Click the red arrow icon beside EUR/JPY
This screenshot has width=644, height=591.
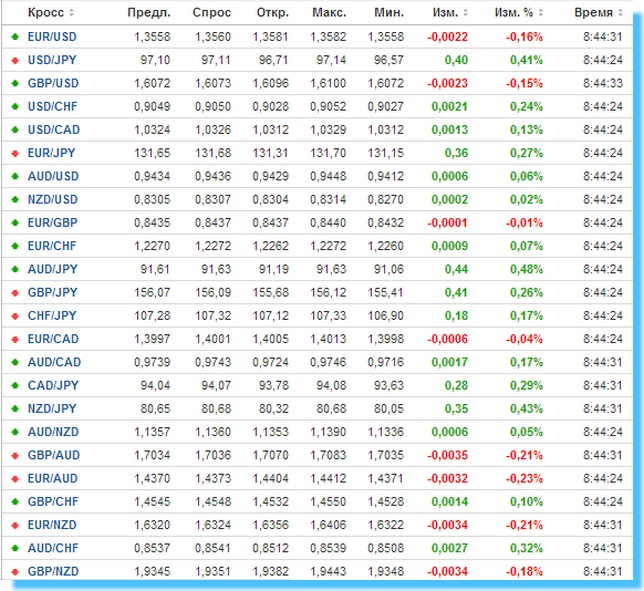click(x=15, y=153)
